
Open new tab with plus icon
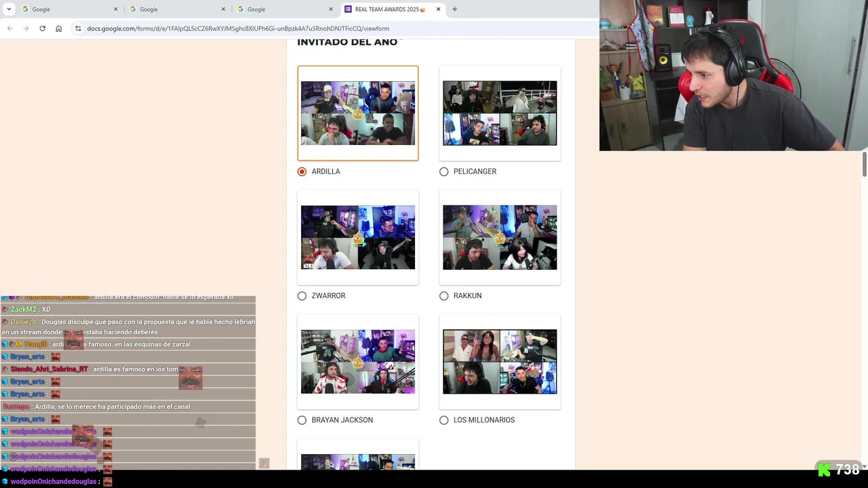coord(454,9)
